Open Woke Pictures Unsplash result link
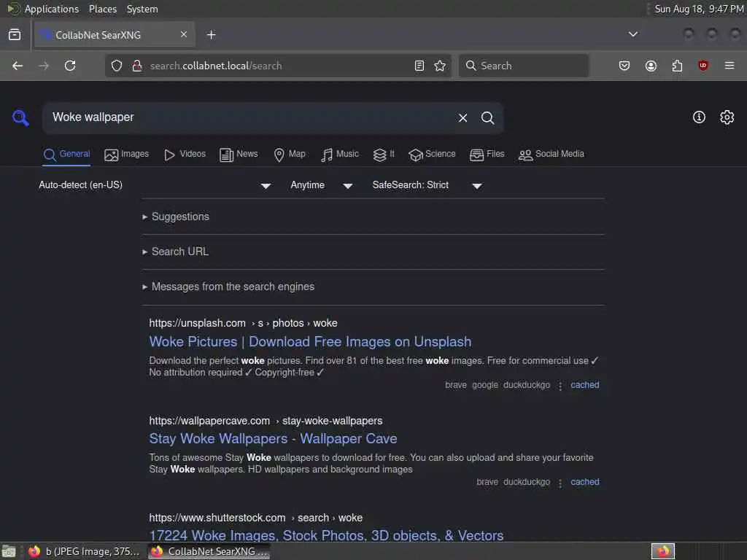The width and height of the screenshot is (747, 560). tap(310, 342)
